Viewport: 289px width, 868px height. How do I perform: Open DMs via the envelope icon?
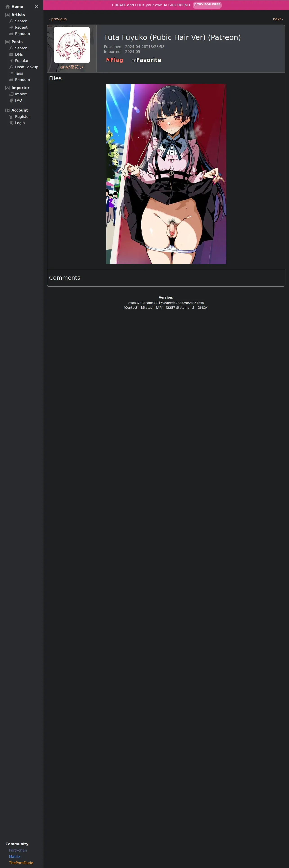[11, 55]
